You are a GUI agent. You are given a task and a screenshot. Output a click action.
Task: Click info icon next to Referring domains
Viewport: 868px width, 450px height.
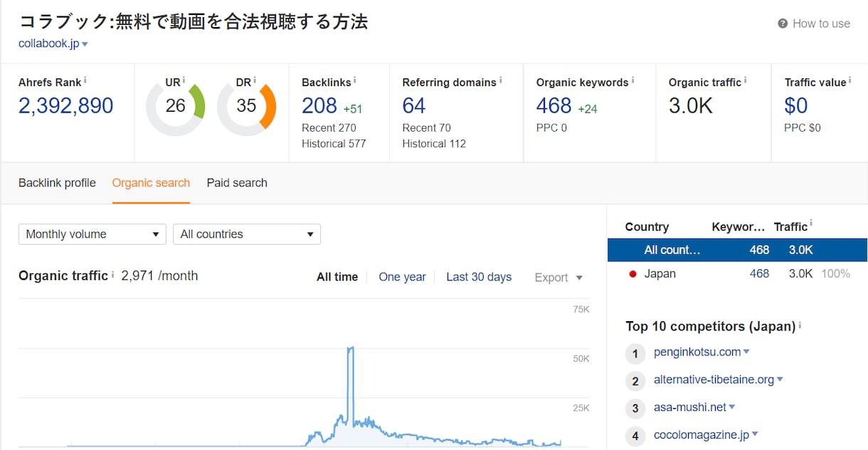click(x=500, y=80)
